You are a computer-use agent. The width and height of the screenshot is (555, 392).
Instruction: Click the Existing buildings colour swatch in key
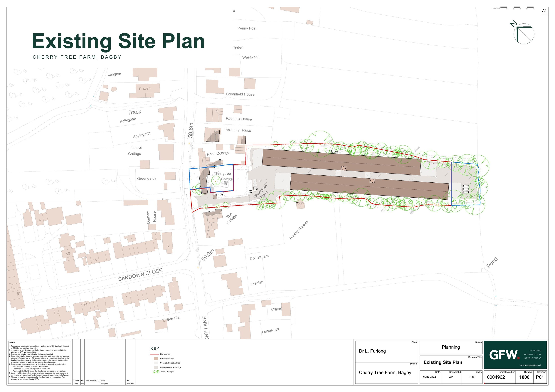point(156,359)
